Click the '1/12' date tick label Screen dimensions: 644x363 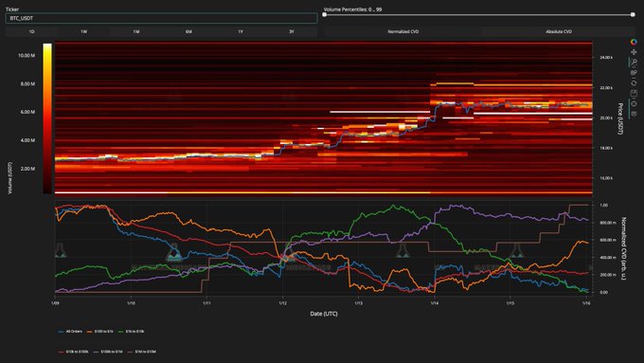coord(282,303)
